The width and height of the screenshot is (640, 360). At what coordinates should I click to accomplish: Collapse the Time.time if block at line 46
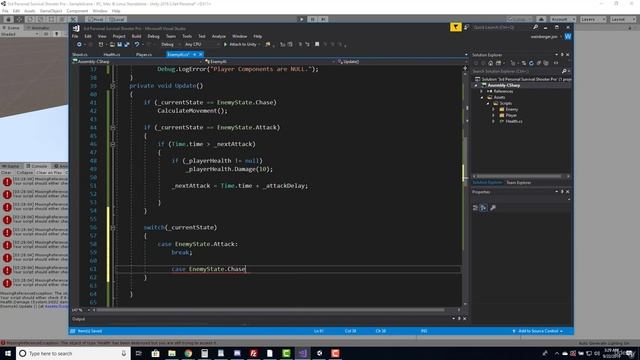pos(113,144)
